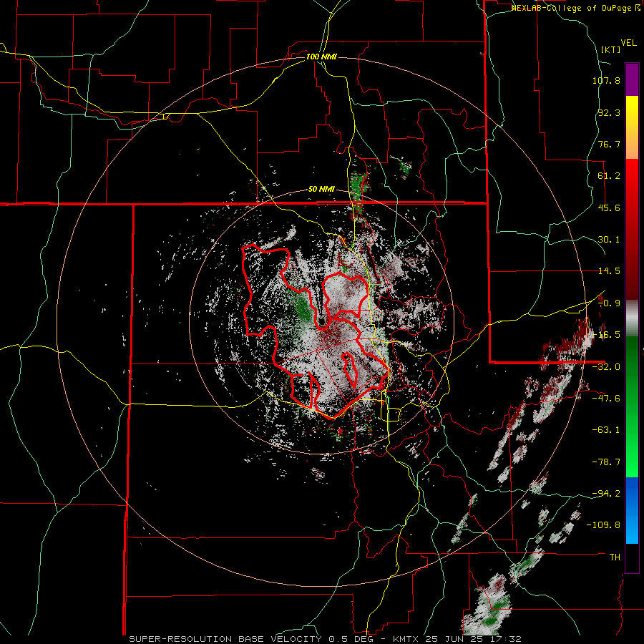
Task: Select the 76.7 scale label
Action: 609,144
